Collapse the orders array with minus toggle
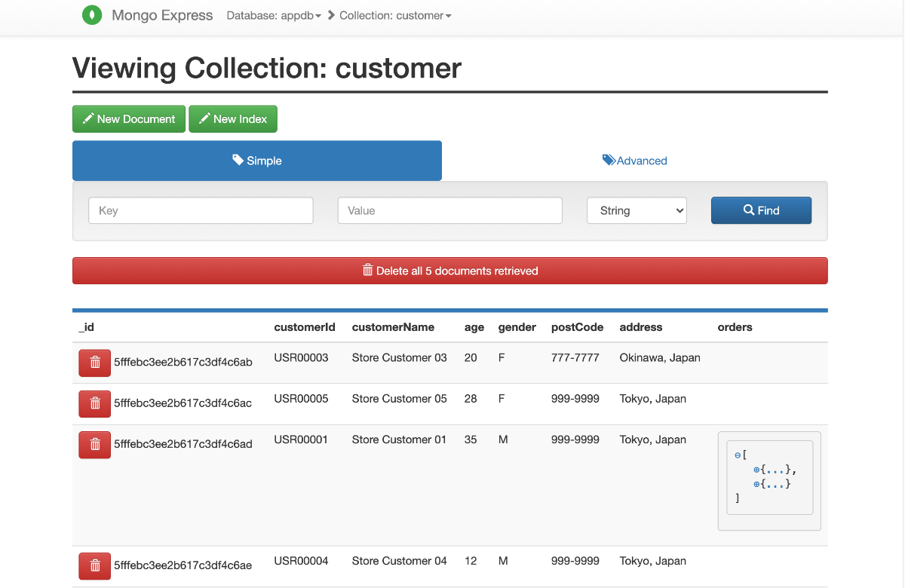Viewport: 905px width, 588px height. pos(738,455)
